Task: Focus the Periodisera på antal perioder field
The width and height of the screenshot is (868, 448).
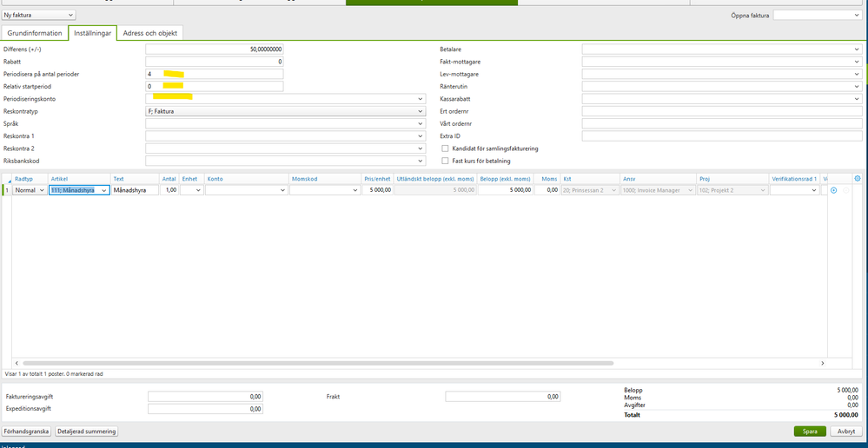Action: pos(215,74)
